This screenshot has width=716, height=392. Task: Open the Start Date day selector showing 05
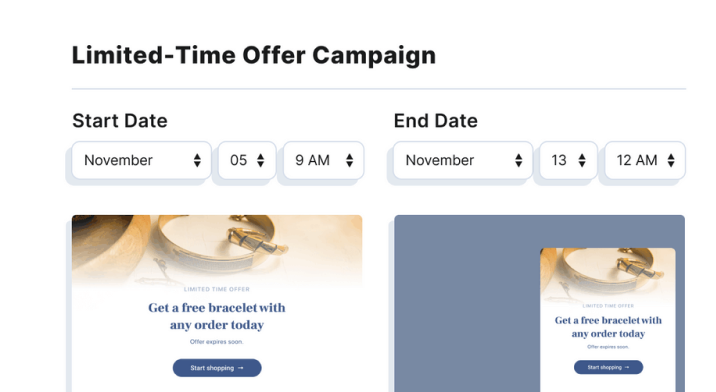247,160
